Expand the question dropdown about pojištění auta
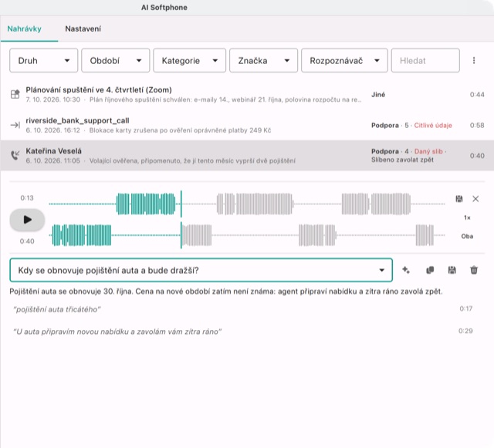The height and width of the screenshot is (448, 494). coord(201,270)
